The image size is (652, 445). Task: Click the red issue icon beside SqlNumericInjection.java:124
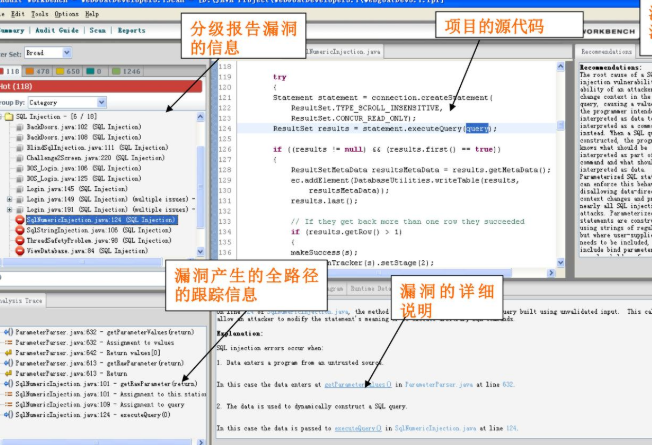(x=20, y=220)
